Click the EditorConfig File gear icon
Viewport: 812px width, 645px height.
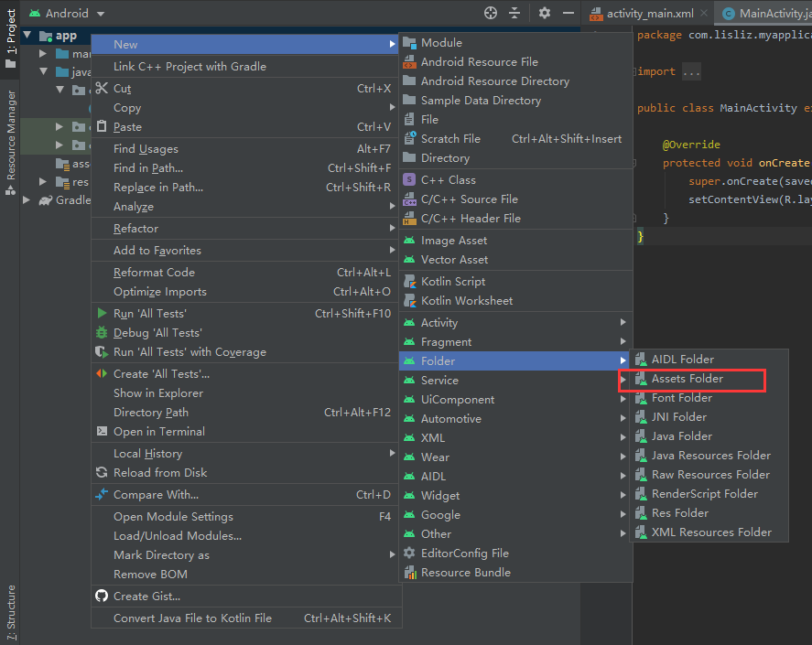point(409,553)
